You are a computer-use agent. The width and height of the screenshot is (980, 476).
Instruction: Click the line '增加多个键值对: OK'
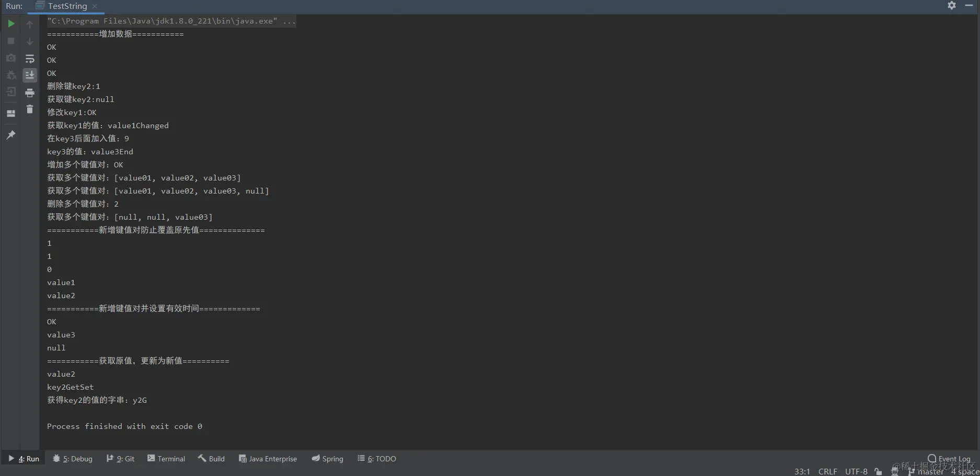tap(85, 165)
